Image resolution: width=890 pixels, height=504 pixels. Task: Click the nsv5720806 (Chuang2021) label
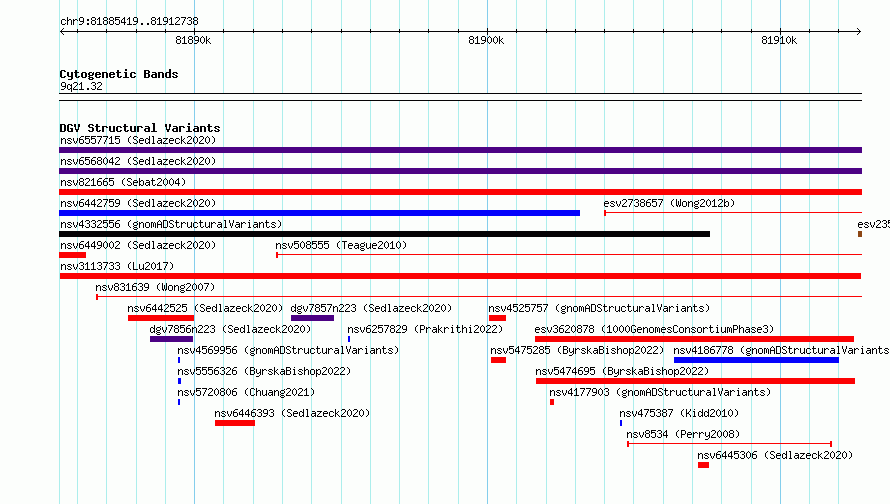246,392
